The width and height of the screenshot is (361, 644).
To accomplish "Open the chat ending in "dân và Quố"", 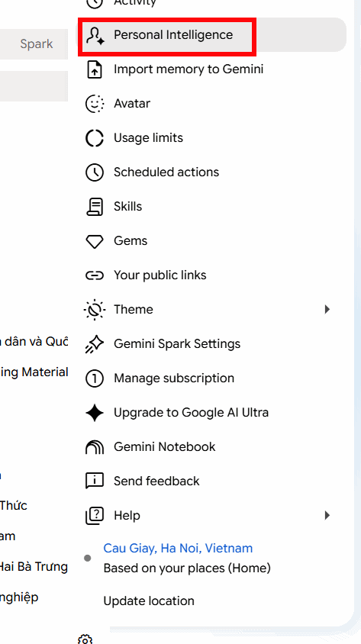I will (x=34, y=341).
